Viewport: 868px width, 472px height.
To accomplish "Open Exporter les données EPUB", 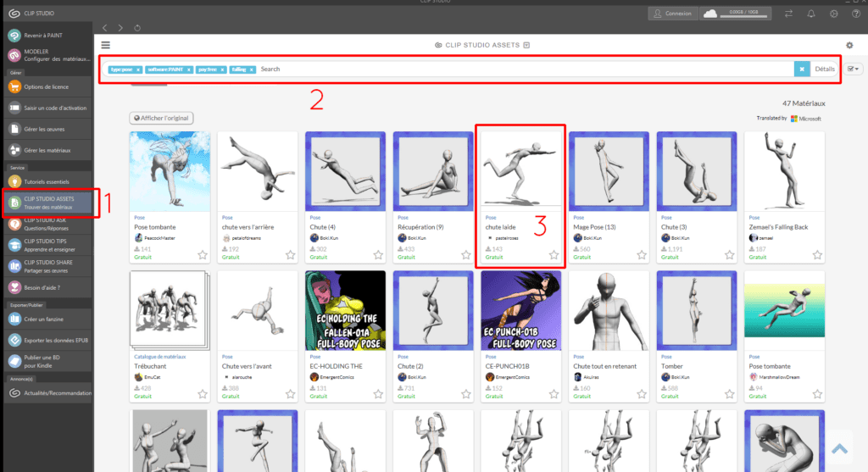I will (47, 341).
